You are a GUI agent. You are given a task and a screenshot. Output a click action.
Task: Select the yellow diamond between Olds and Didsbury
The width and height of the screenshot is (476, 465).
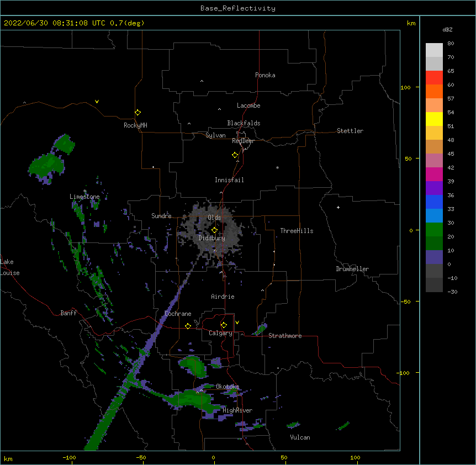point(214,230)
